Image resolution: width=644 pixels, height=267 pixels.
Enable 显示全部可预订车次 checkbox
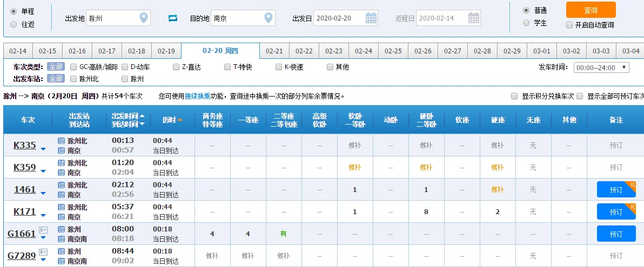coord(580,97)
